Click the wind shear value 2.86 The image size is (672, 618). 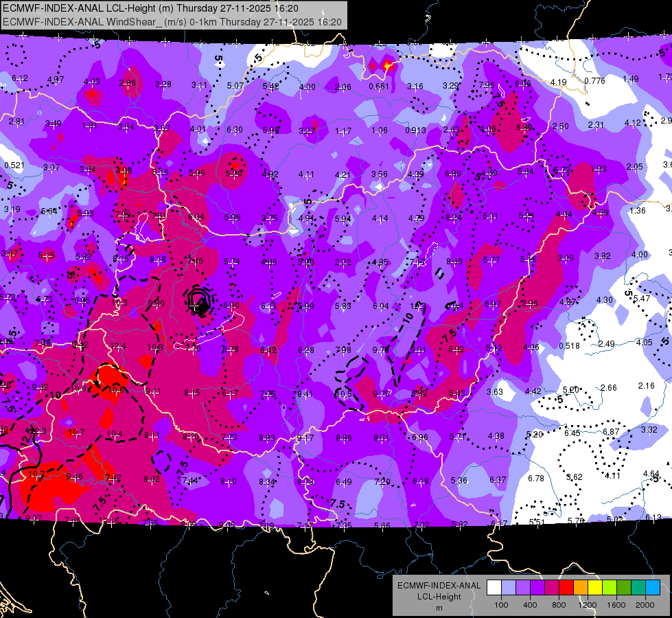(x=127, y=83)
